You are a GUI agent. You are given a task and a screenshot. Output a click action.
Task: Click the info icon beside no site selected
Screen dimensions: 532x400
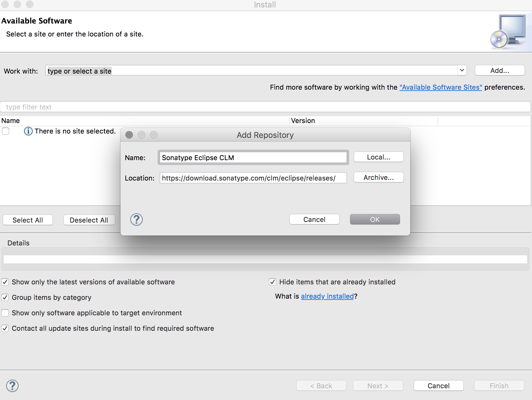(28, 131)
